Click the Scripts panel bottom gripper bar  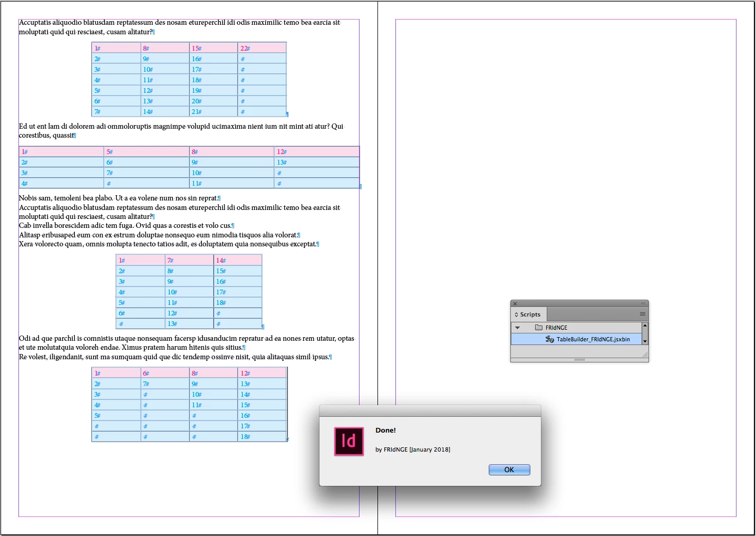pyautogui.click(x=579, y=360)
